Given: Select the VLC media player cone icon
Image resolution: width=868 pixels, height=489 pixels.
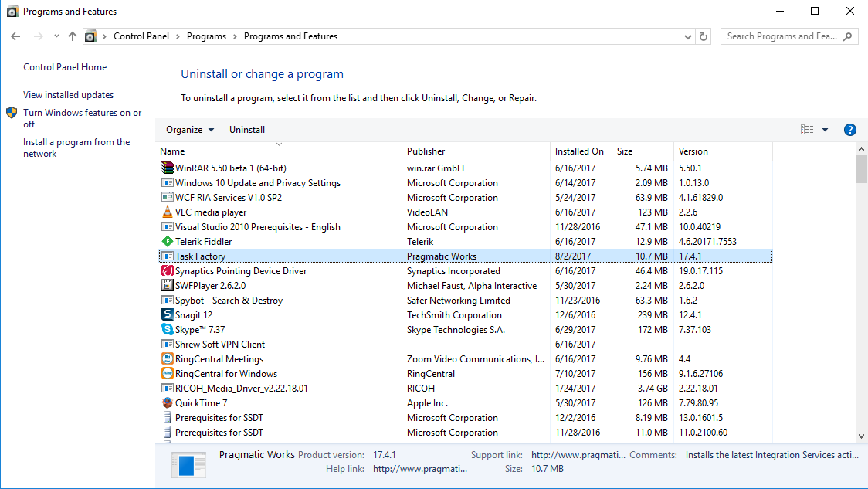Looking at the screenshot, I should (x=167, y=212).
